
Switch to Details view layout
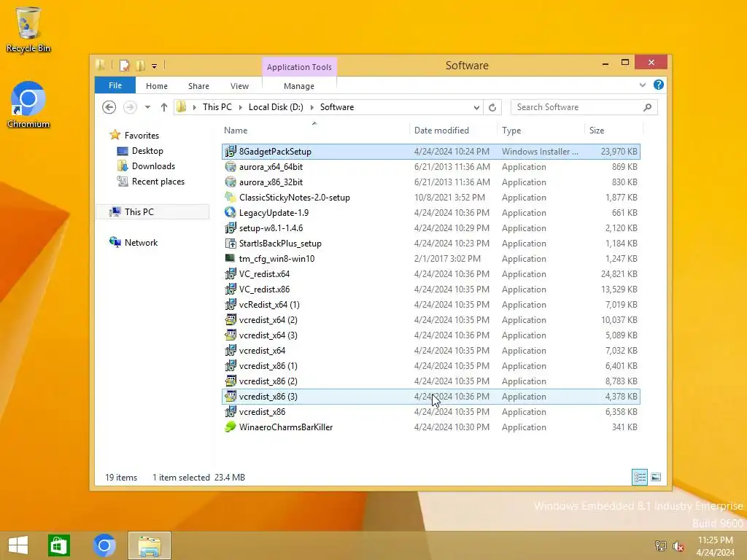pyautogui.click(x=640, y=477)
